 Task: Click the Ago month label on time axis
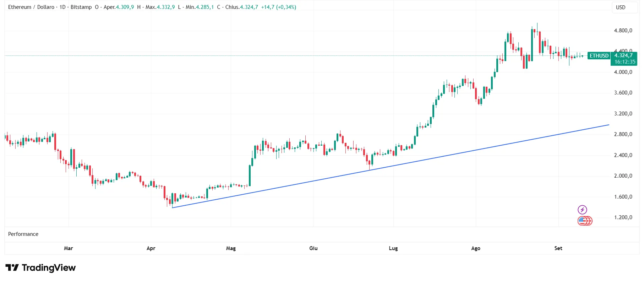(476, 248)
